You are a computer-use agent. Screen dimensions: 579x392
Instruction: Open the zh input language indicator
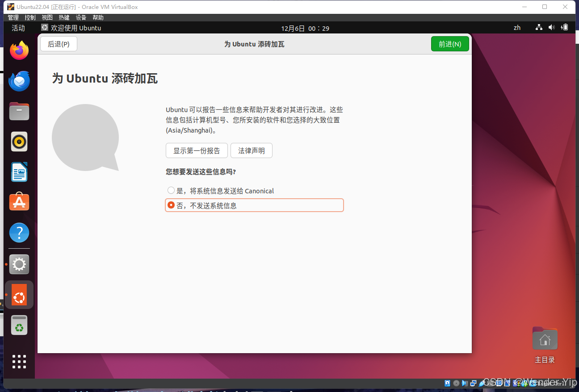point(517,28)
